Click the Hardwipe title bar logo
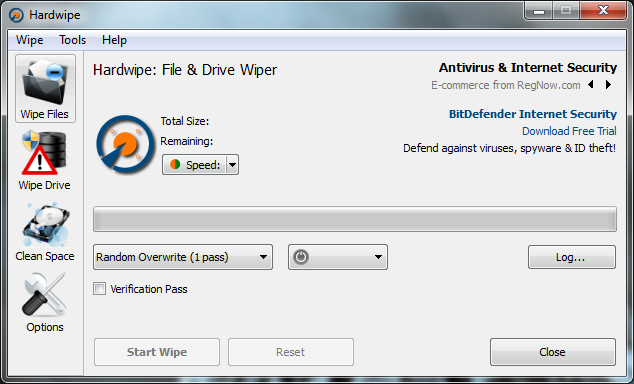This screenshot has height=384, width=634. coord(17,15)
